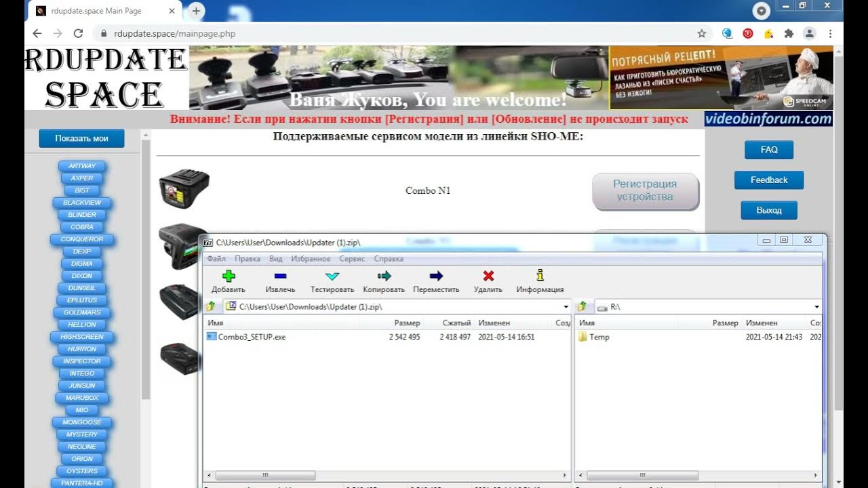Click the file size 2 542 495

(404, 337)
